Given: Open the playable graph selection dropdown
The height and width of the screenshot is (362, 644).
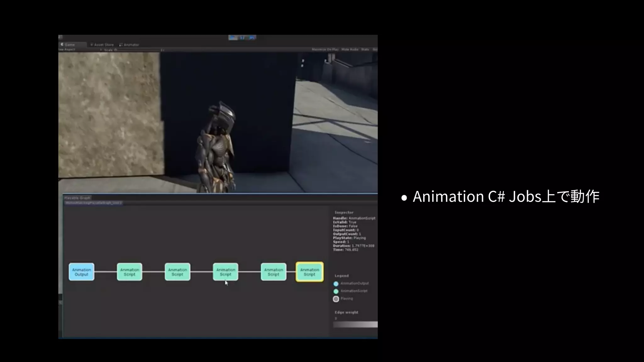Looking at the screenshot, I should click(93, 203).
